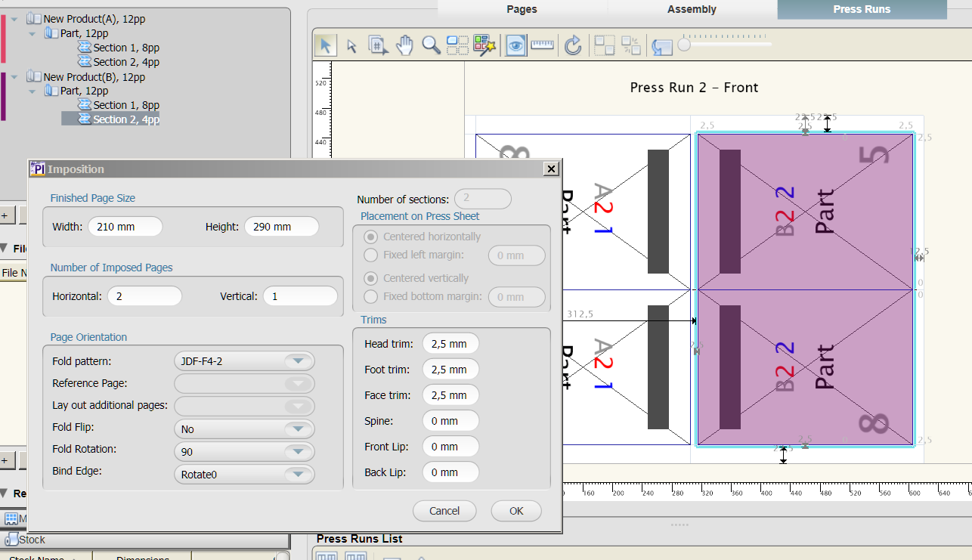Switch to the Pages tab
Image resolution: width=972 pixels, height=560 pixels.
click(x=522, y=9)
